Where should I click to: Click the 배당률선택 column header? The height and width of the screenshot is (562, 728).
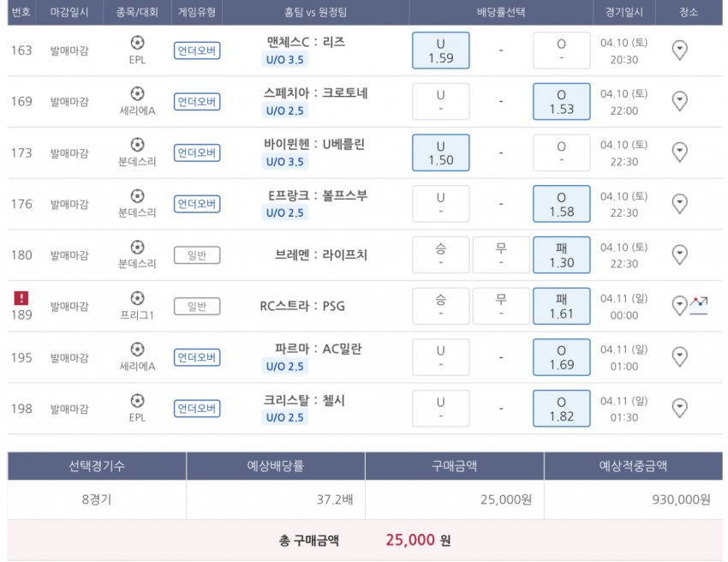(x=501, y=13)
